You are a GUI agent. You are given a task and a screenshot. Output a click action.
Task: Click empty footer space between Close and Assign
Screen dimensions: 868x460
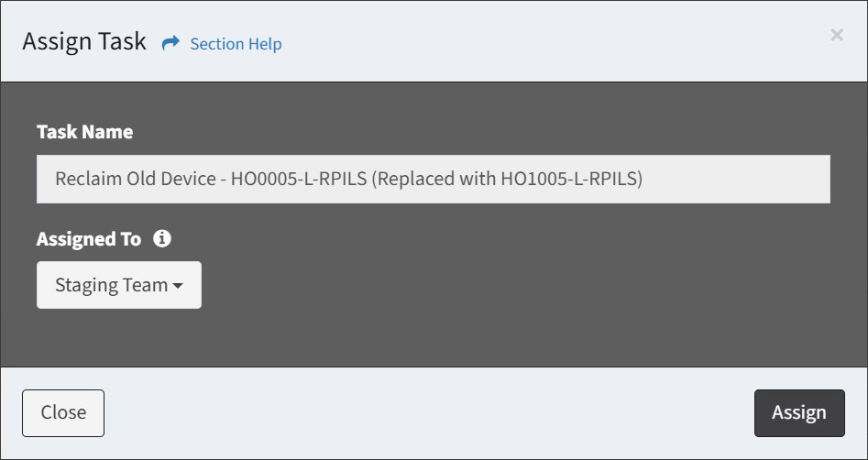(431, 413)
